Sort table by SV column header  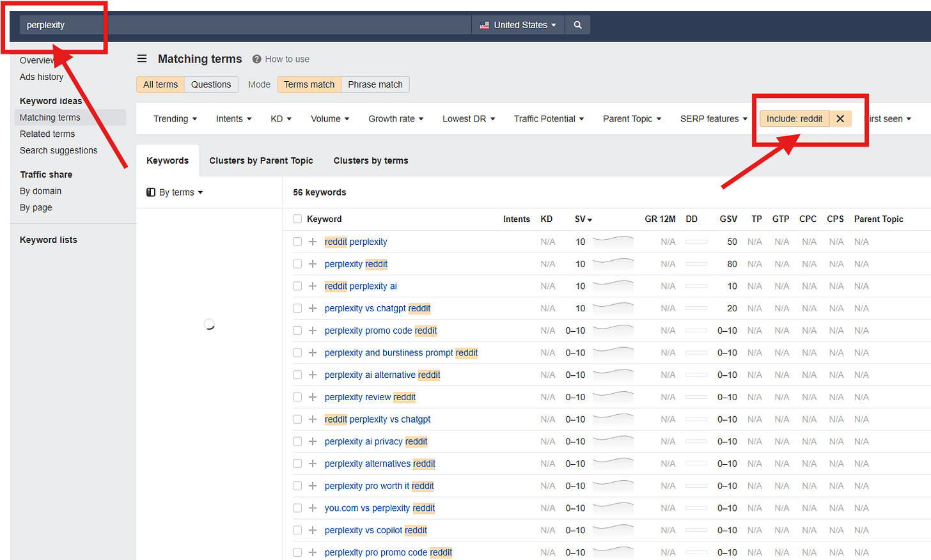click(583, 219)
